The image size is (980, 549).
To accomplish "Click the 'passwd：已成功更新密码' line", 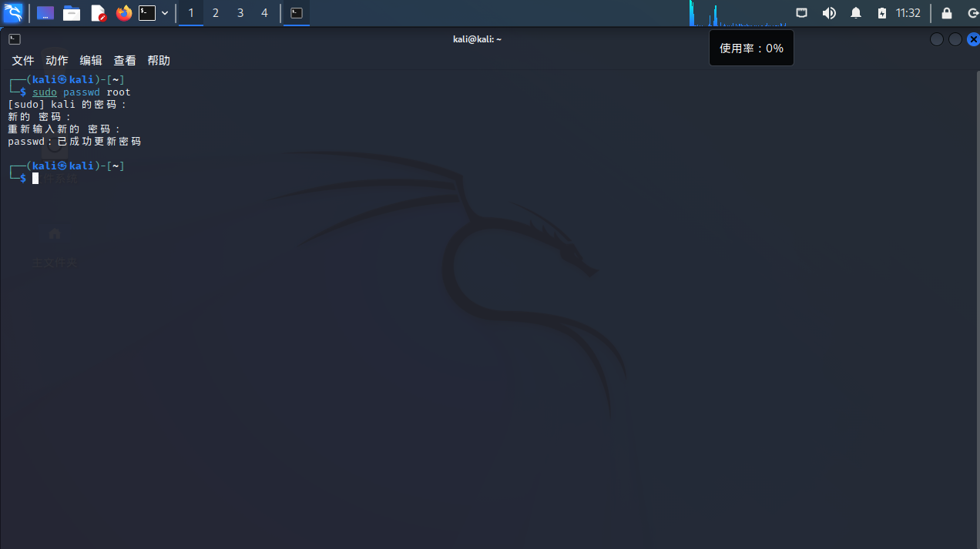I will pyautogui.click(x=75, y=142).
